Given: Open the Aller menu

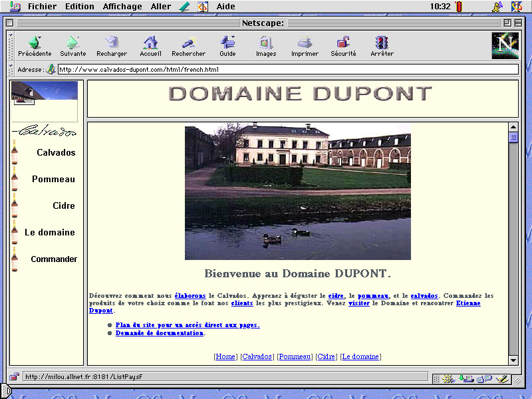Looking at the screenshot, I should pyautogui.click(x=161, y=7).
